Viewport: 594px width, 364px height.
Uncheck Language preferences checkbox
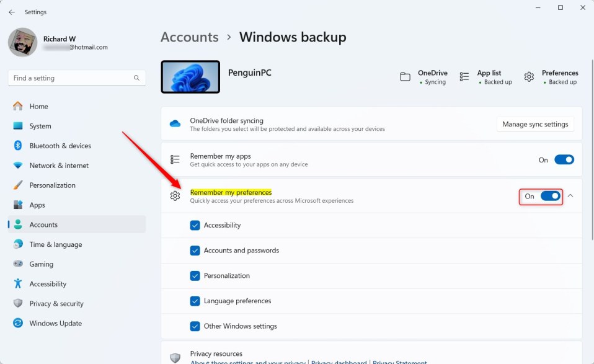pos(195,301)
